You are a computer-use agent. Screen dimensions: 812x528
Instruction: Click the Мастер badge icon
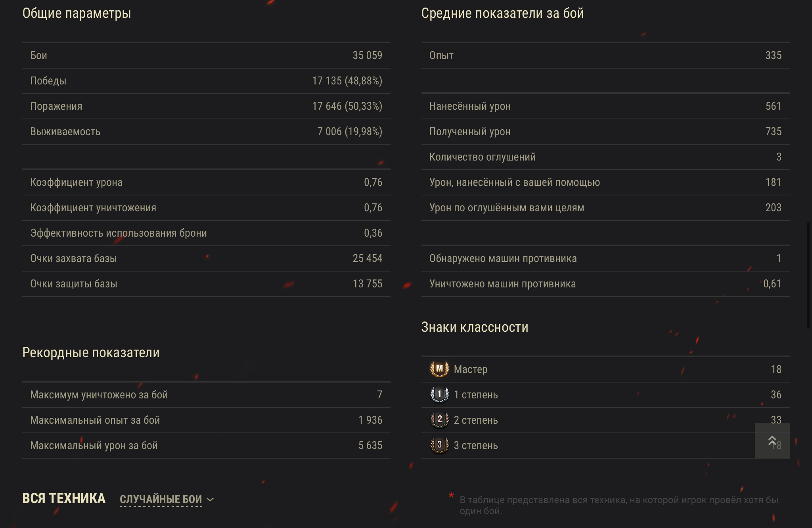pyautogui.click(x=439, y=369)
